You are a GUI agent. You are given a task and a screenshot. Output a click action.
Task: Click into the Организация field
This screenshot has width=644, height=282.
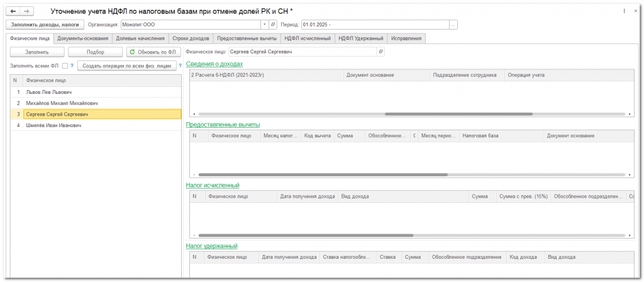[x=191, y=25]
